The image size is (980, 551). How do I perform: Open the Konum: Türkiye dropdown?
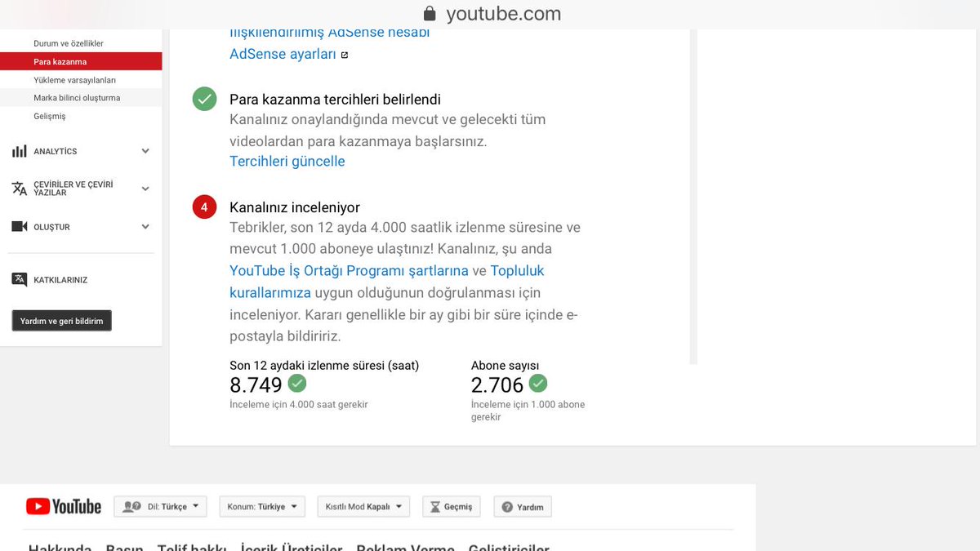(262, 507)
